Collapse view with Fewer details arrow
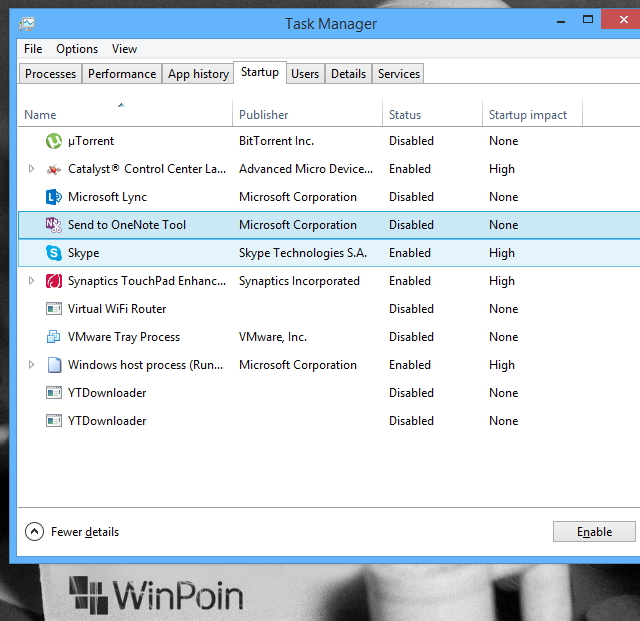Image resolution: width=640 pixels, height=621 pixels. (x=34, y=532)
